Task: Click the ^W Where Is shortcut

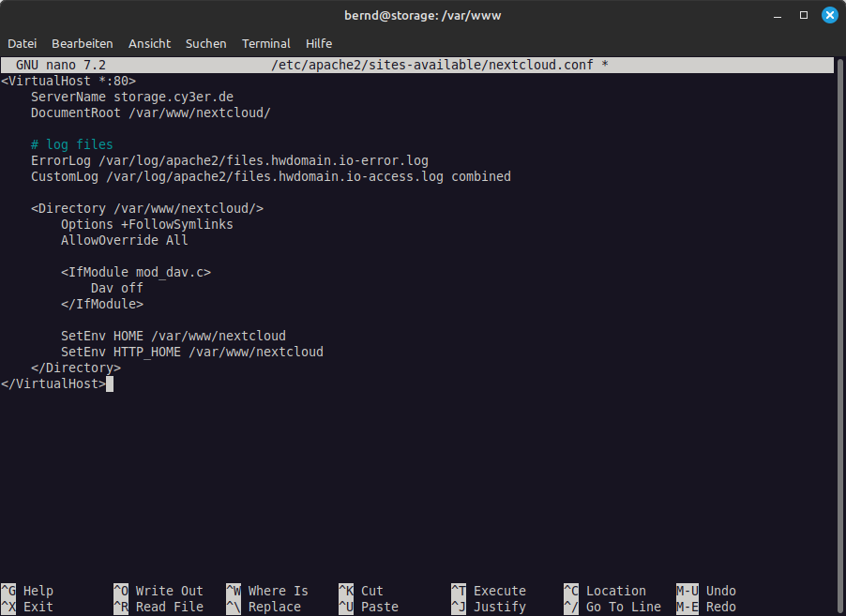Action: (x=267, y=591)
